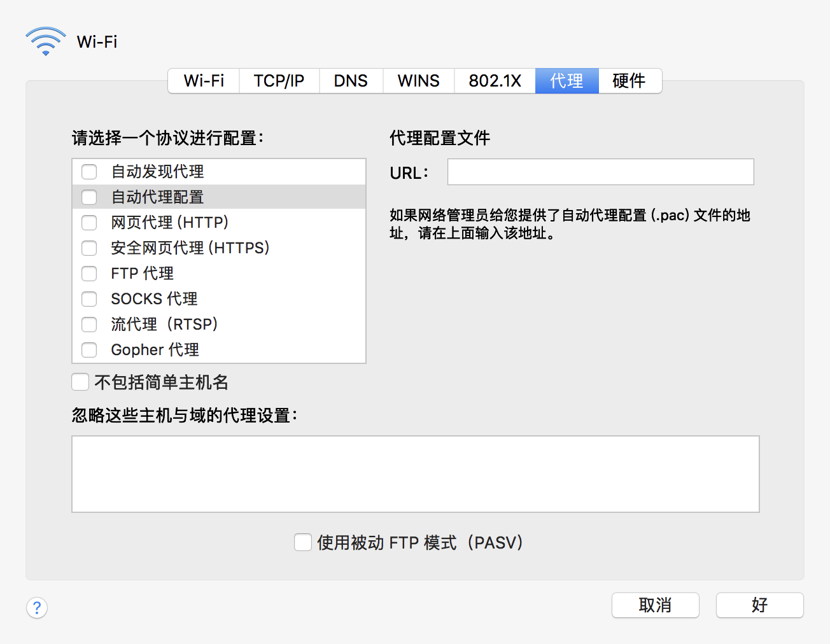Go to the 802.1X tab
The height and width of the screenshot is (644, 830).
click(495, 81)
